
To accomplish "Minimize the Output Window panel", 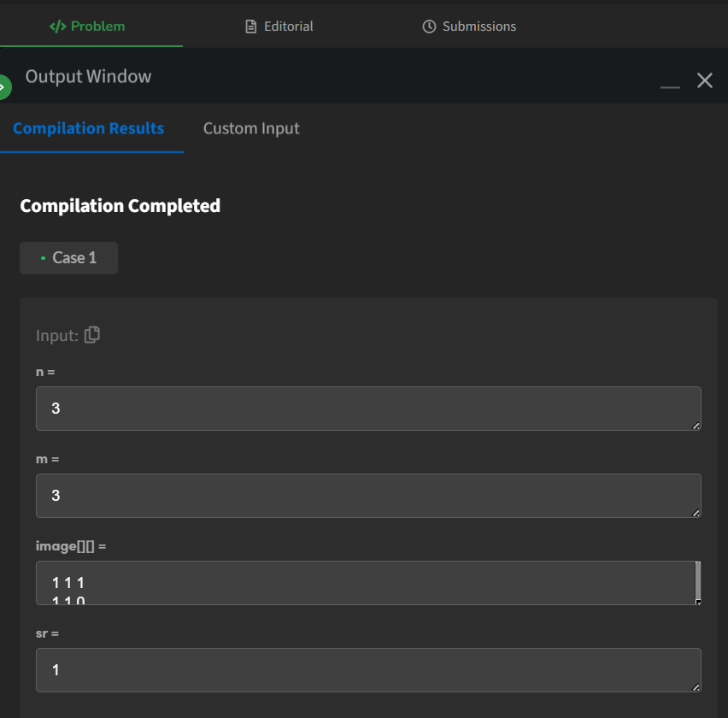I will tap(670, 86).
